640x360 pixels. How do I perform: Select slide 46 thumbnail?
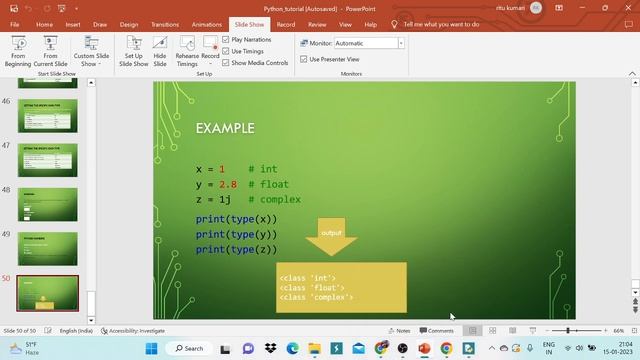click(48, 116)
